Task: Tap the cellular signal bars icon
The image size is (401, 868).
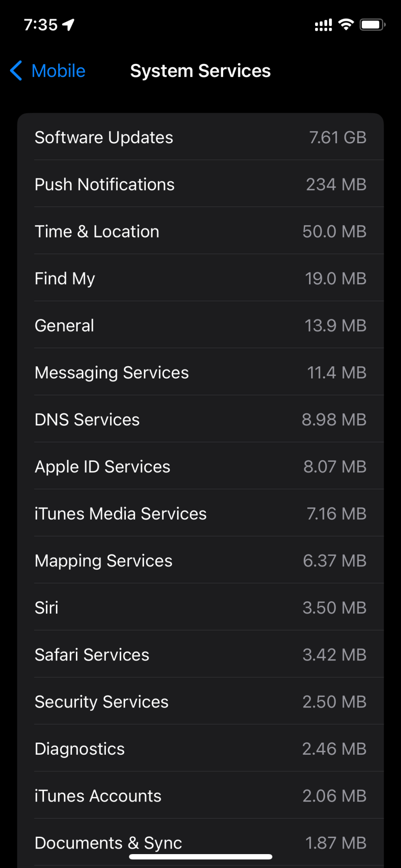Action: 323,25
